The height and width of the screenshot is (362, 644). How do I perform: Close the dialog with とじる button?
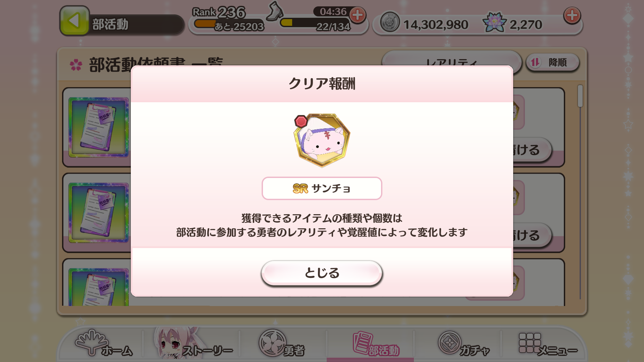322,273
